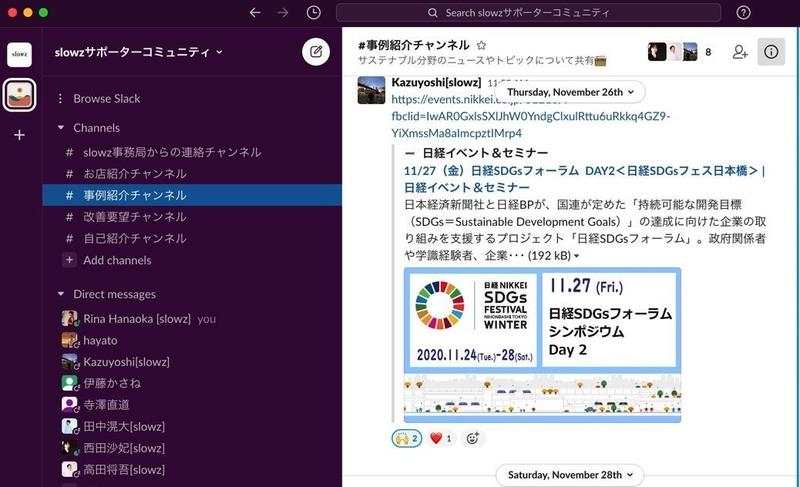Open the add people icon
Image resolution: width=800 pixels, height=487 pixels.
coord(740,52)
